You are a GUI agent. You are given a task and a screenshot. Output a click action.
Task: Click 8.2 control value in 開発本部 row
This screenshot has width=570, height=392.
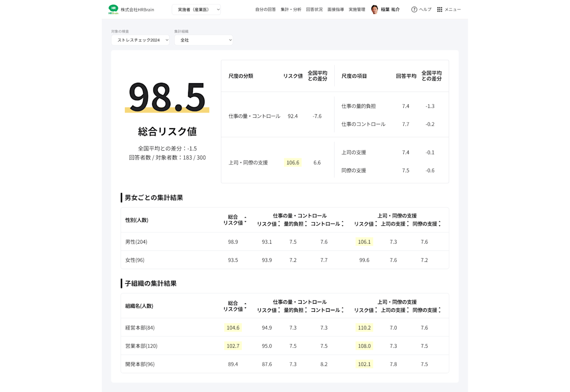324,364
